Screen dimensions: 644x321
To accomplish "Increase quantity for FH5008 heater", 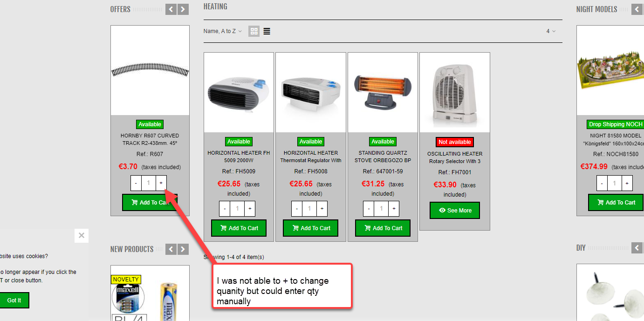I will (x=322, y=209).
